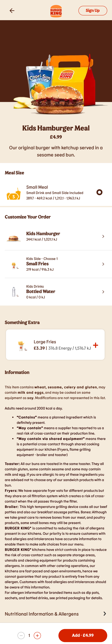Increase quantity with plus button
The height and width of the screenshot is (644, 112).
[x=37, y=635]
